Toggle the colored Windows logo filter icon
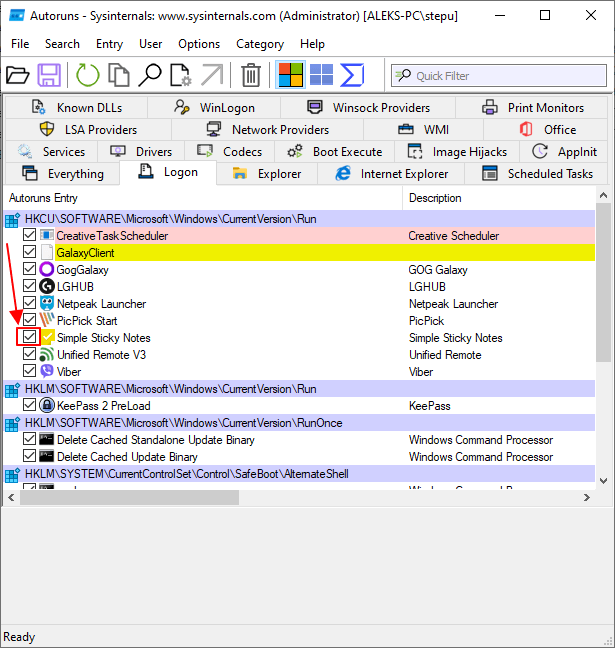 291,75
